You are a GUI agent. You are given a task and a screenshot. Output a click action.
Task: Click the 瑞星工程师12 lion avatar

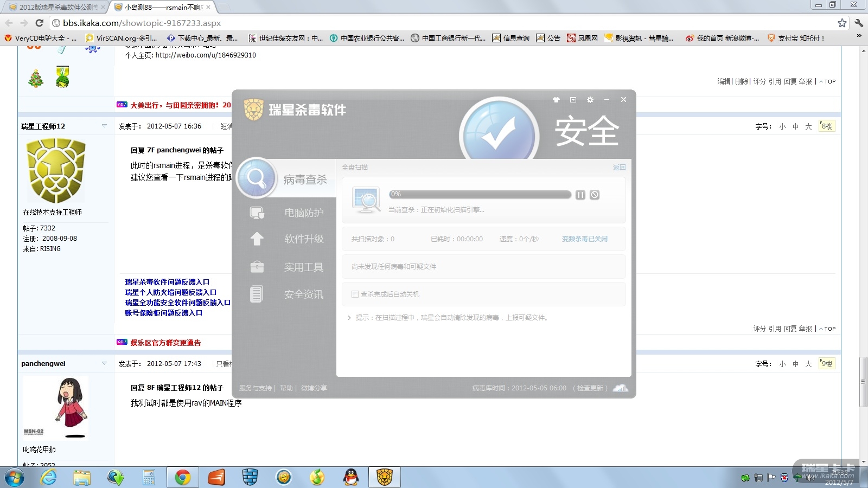point(56,170)
